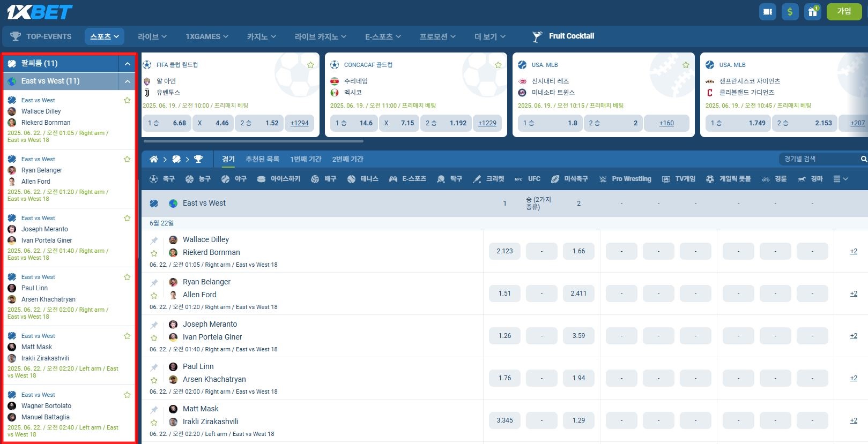
Task: Click the search magnifier icon
Action: pyautogui.click(x=864, y=159)
